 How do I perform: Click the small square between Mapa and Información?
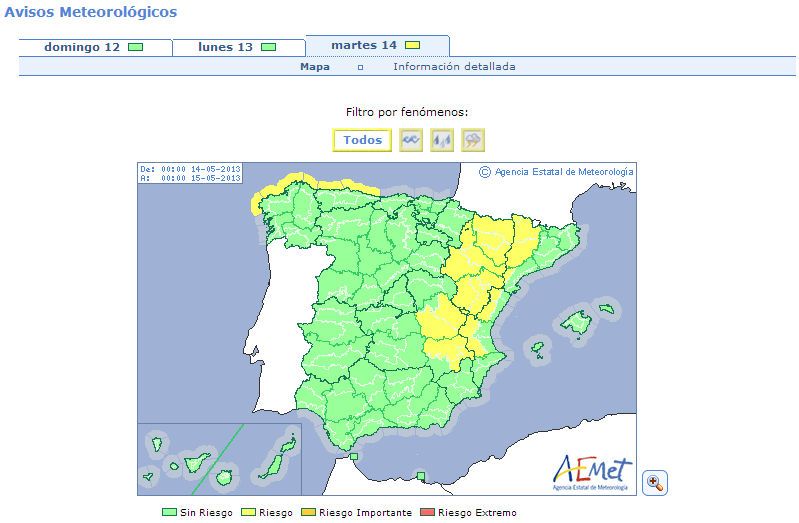coord(360,67)
